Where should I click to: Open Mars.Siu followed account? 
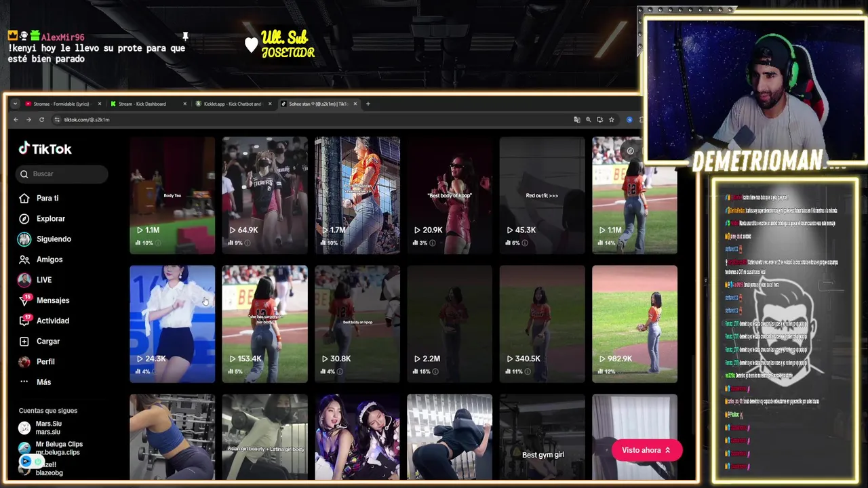click(48, 428)
